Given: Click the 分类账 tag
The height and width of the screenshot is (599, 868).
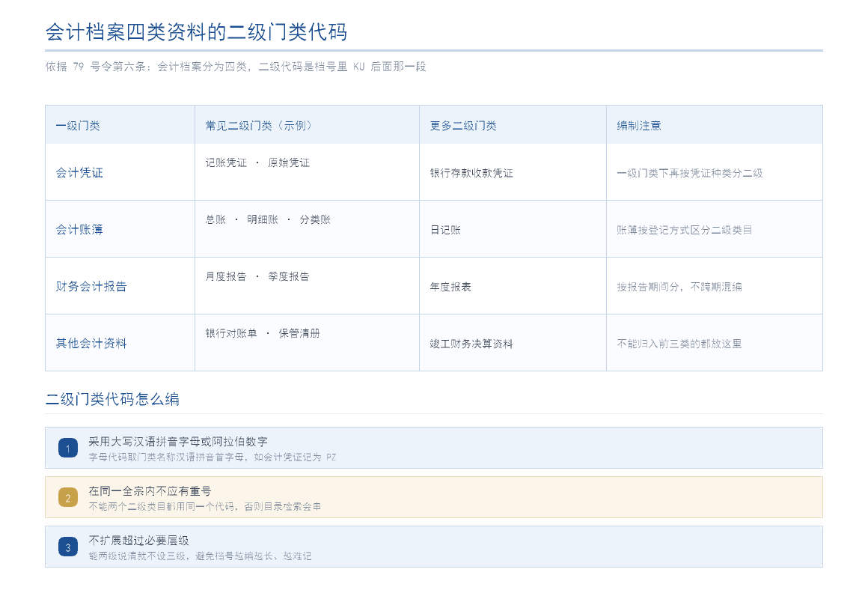Looking at the screenshot, I should pyautogui.click(x=315, y=220).
